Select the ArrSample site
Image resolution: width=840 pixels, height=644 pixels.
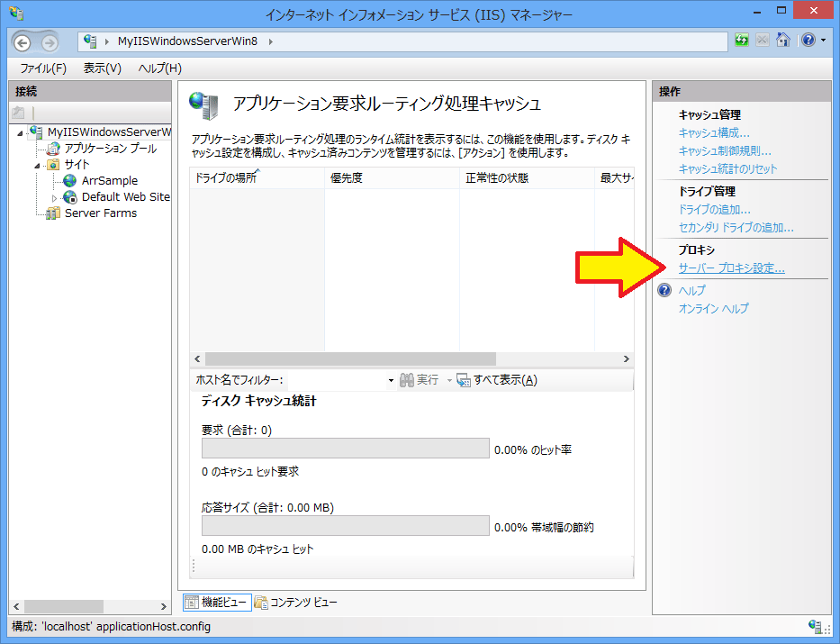pyautogui.click(x=109, y=180)
